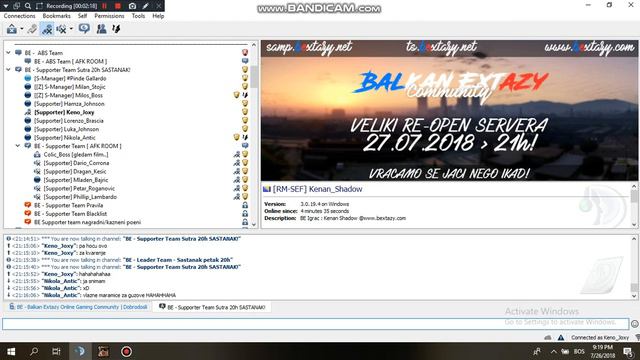Click the TeamSpeak taskbar icon
The width and height of the screenshot is (640, 360).
tap(80, 351)
